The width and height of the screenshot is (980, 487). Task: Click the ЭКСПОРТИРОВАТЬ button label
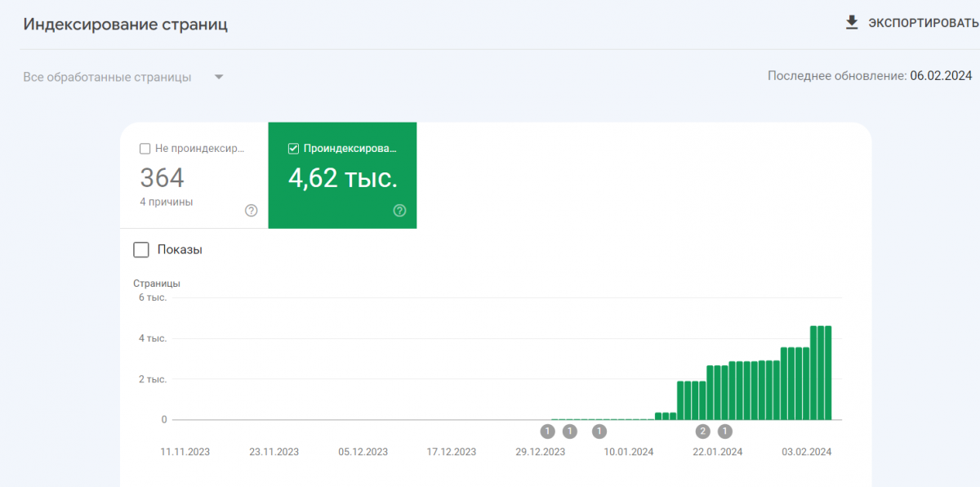pyautogui.click(x=923, y=23)
